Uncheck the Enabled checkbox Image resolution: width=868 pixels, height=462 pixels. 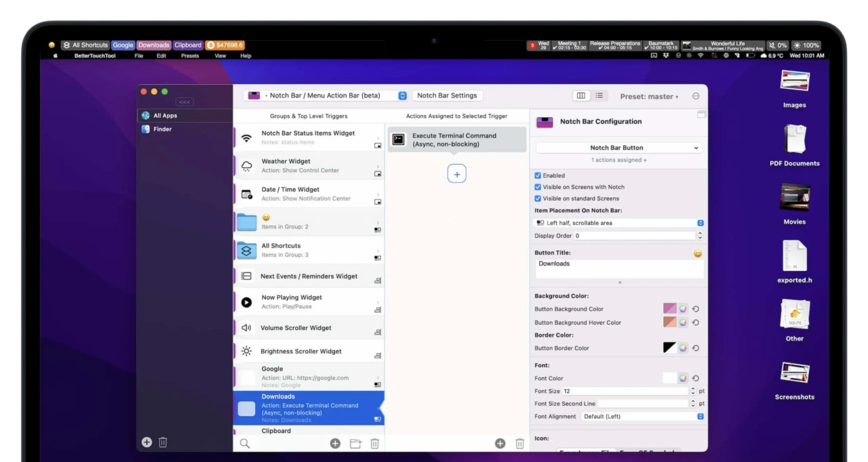coord(538,175)
